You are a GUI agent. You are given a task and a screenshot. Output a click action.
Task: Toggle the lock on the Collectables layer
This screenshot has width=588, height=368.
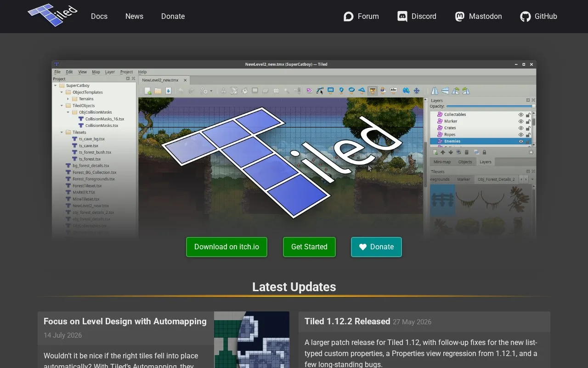pos(528,115)
